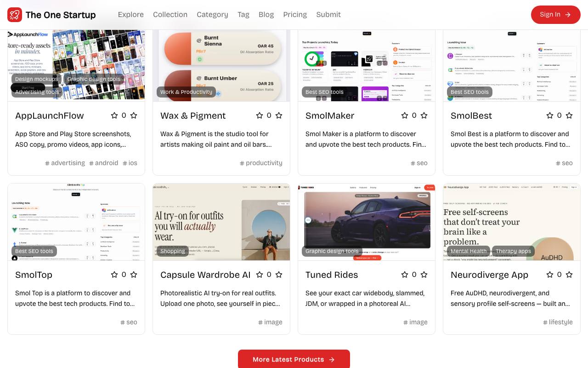Viewport: 588px width, 368px height.
Task: Click the star after SmolTop's 0 count
Action: coord(134,275)
